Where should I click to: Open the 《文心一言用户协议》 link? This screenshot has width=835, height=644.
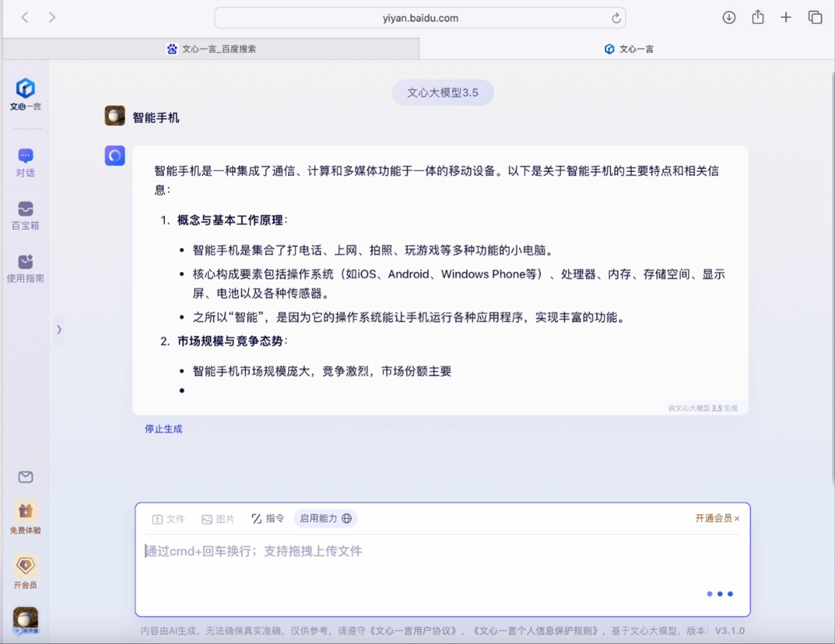[x=414, y=630]
